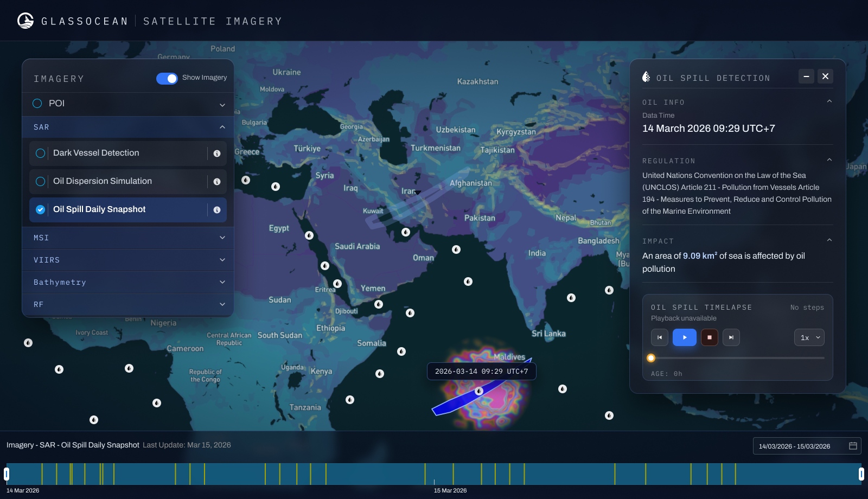This screenshot has width=868, height=499.
Task: Click the timelapse progress slider handle
Action: [x=651, y=358]
